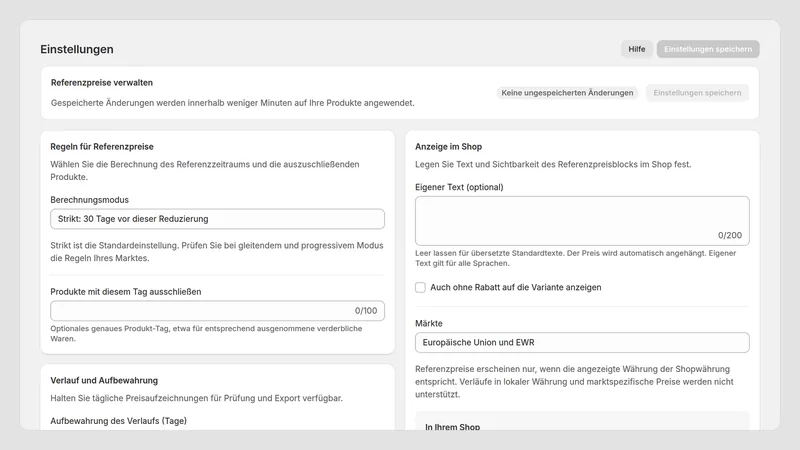Open the Märkte dropdown

(582, 342)
